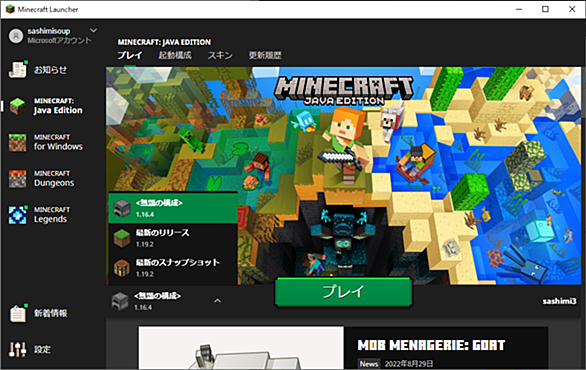This screenshot has width=586, height=370.
Task: Collapse the profile list with up chevron
Action: pos(217,301)
